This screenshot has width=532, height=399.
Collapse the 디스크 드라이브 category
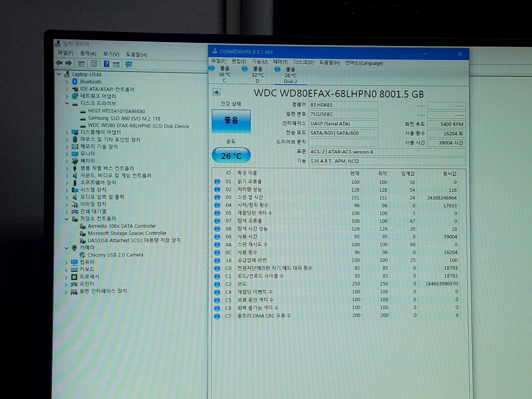[x=67, y=103]
